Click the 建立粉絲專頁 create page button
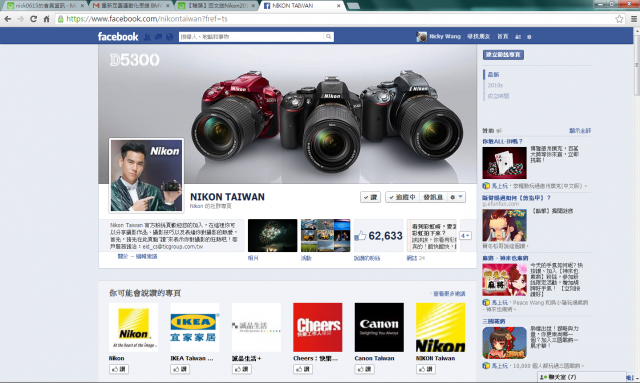This screenshot has width=640, height=383. tap(503, 55)
